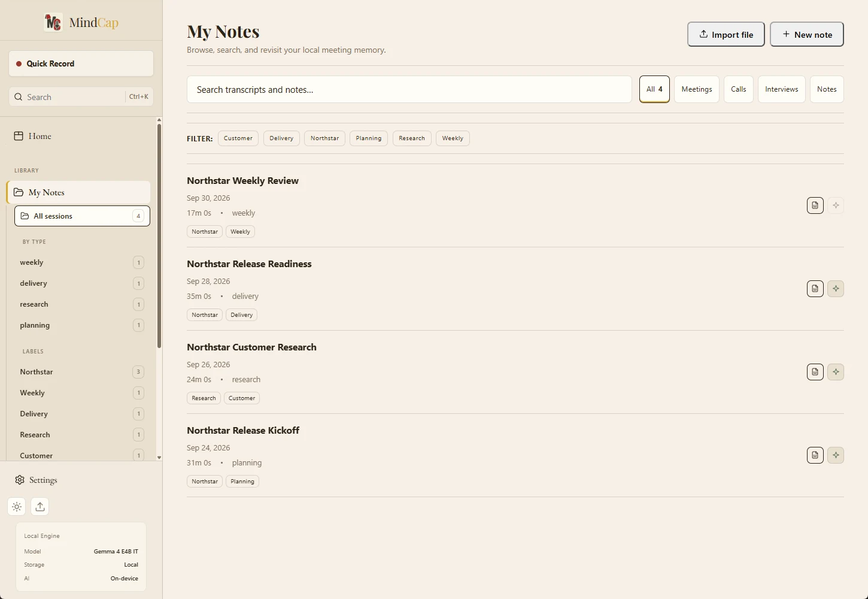Start a Quick Record

(81, 63)
